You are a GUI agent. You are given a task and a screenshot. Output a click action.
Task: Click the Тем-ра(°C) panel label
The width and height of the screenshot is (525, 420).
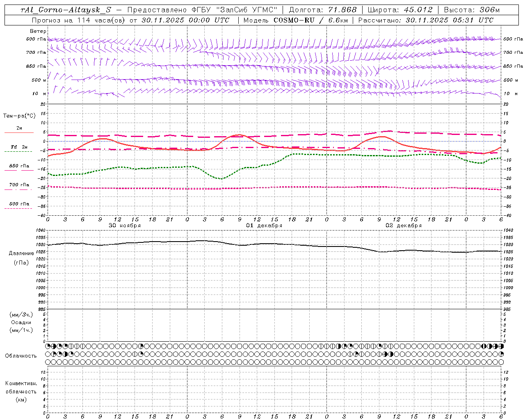(19, 116)
